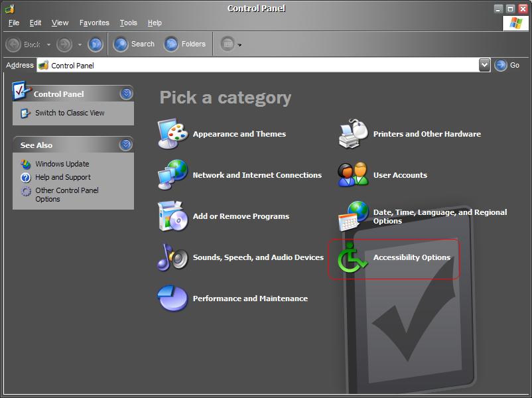Click the Help and Support question mark icon

point(26,178)
